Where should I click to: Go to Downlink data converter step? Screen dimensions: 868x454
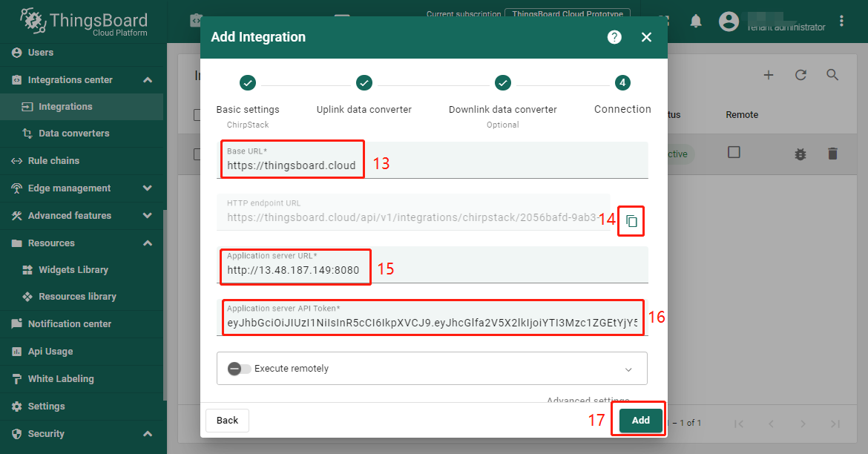(x=503, y=102)
